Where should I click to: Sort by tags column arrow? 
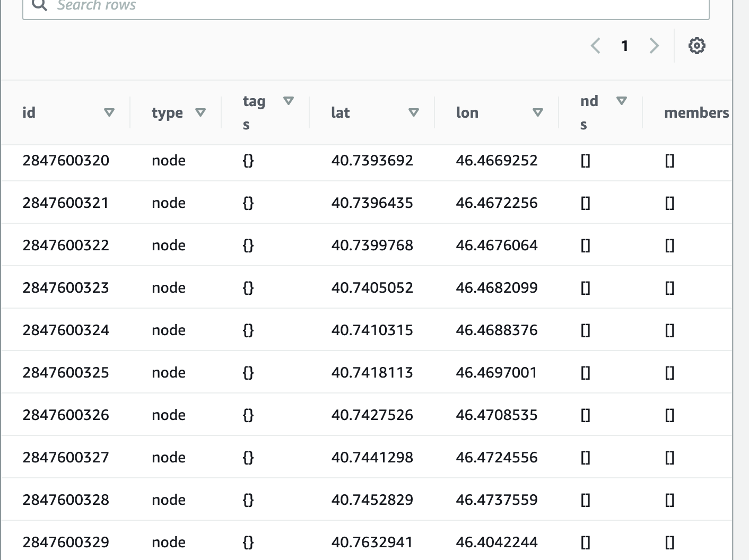(x=289, y=101)
